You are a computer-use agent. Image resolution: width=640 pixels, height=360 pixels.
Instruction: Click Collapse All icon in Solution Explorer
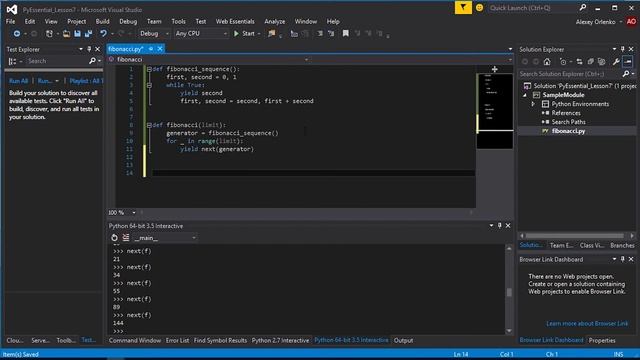pos(591,62)
